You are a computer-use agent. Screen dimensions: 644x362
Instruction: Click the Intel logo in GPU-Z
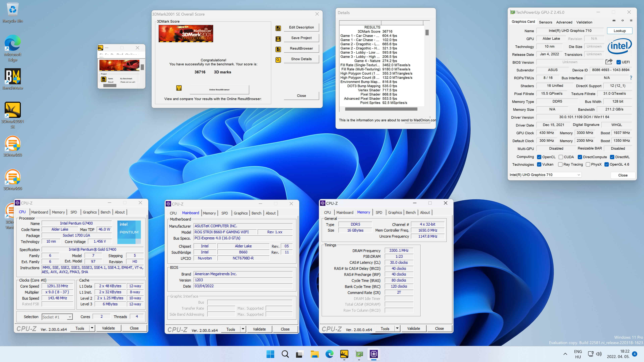click(620, 46)
